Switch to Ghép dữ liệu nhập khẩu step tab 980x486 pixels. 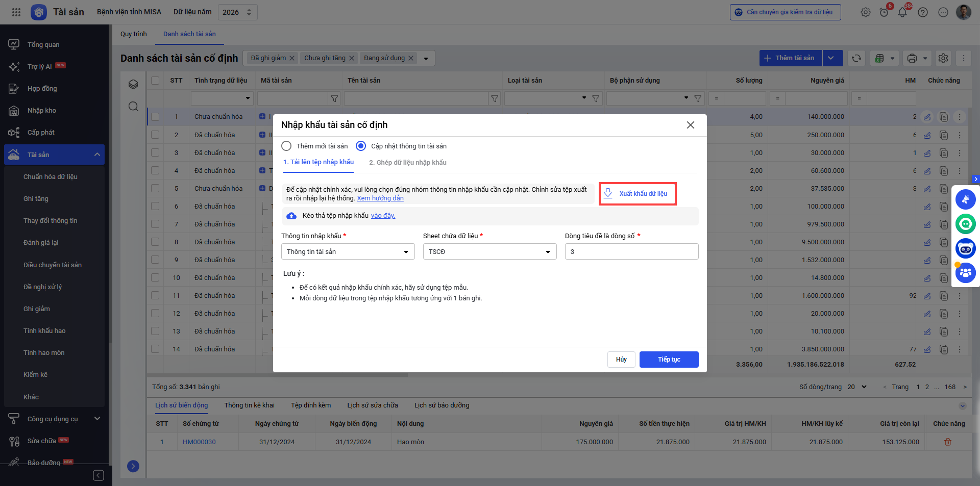(407, 163)
